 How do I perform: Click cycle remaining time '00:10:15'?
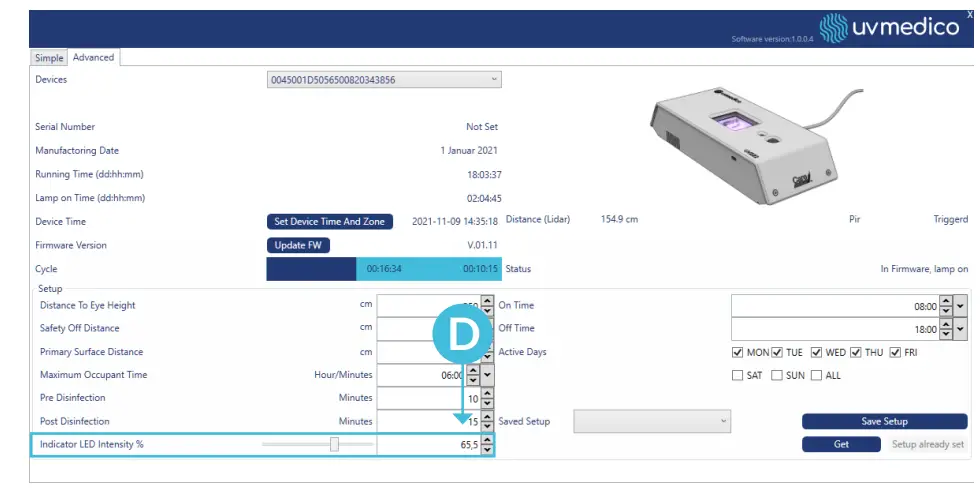click(x=481, y=269)
